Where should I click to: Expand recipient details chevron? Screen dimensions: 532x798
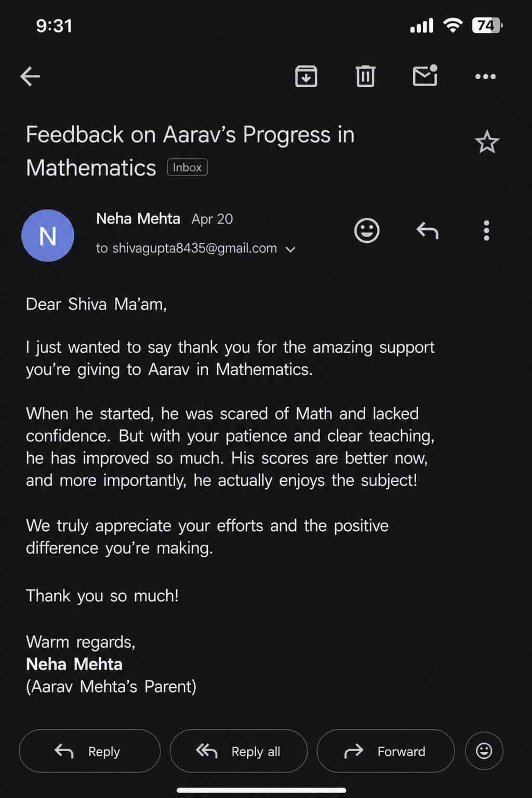pyautogui.click(x=291, y=250)
